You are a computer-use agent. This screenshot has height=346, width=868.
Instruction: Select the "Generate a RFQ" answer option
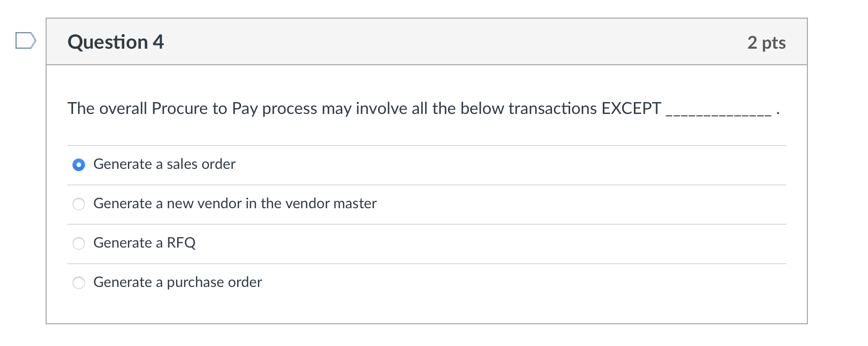(x=78, y=243)
